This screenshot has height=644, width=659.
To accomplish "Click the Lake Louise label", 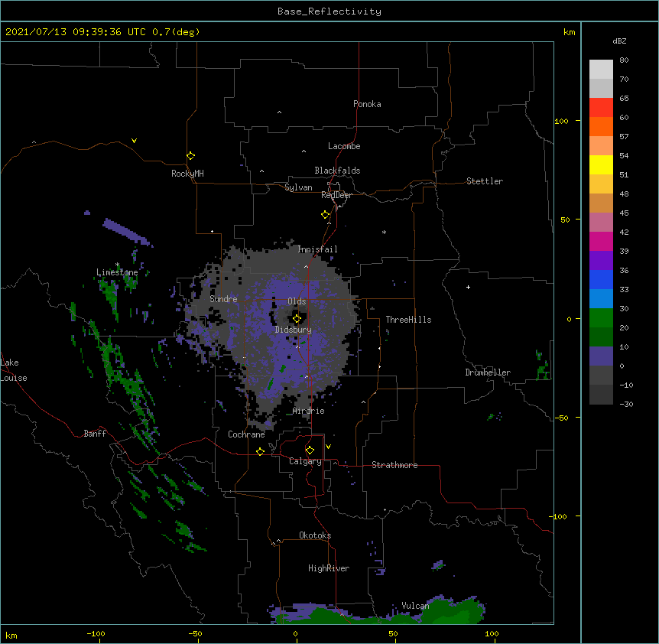I will coord(14,370).
